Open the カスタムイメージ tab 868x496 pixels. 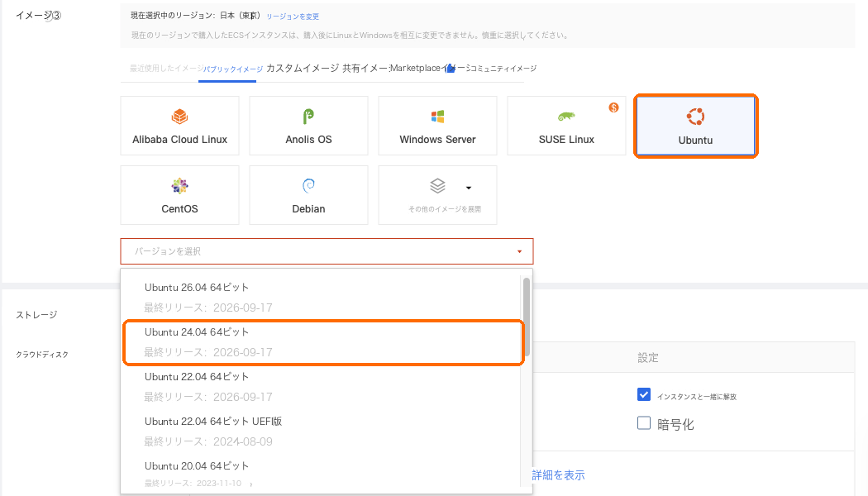[303, 68]
